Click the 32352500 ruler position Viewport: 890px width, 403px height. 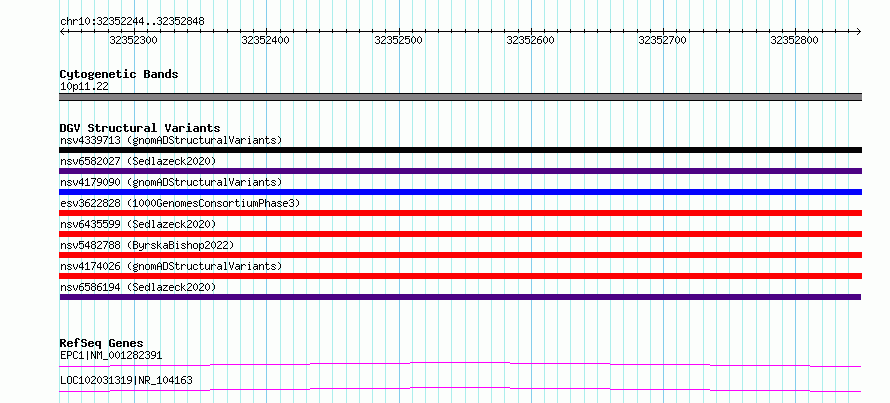click(398, 40)
